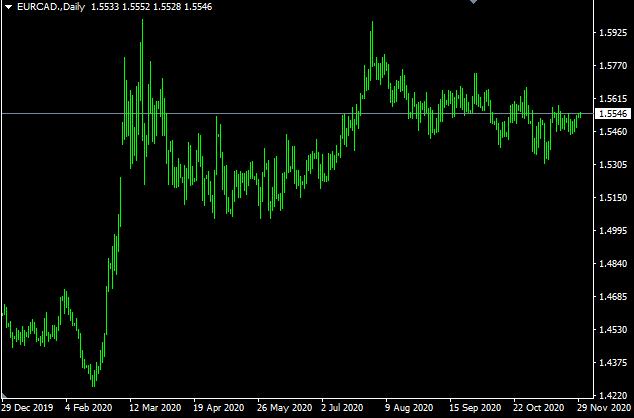
Task: Click the 1.4685 price scale label
Action: (x=613, y=297)
